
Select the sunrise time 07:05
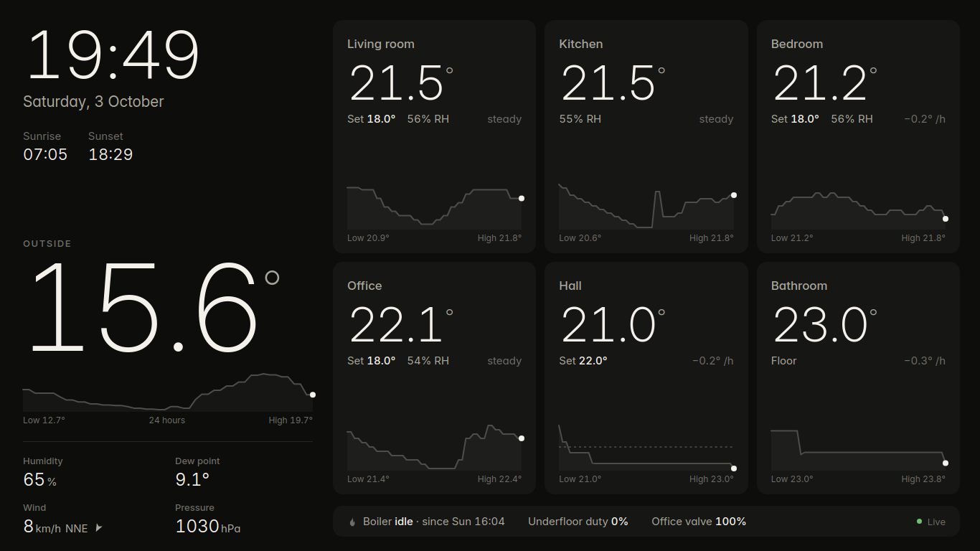coord(45,154)
